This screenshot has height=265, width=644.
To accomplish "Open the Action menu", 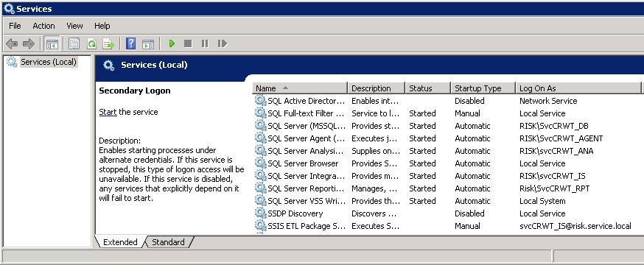I will tap(43, 26).
